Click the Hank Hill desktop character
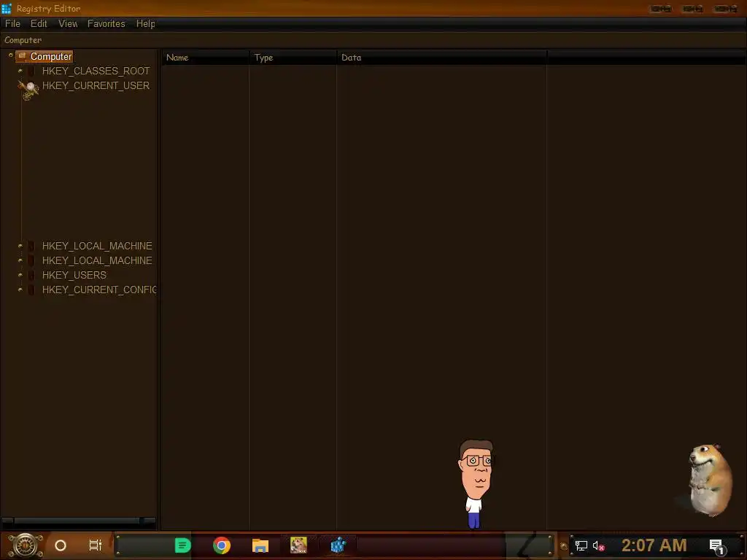 (x=476, y=484)
